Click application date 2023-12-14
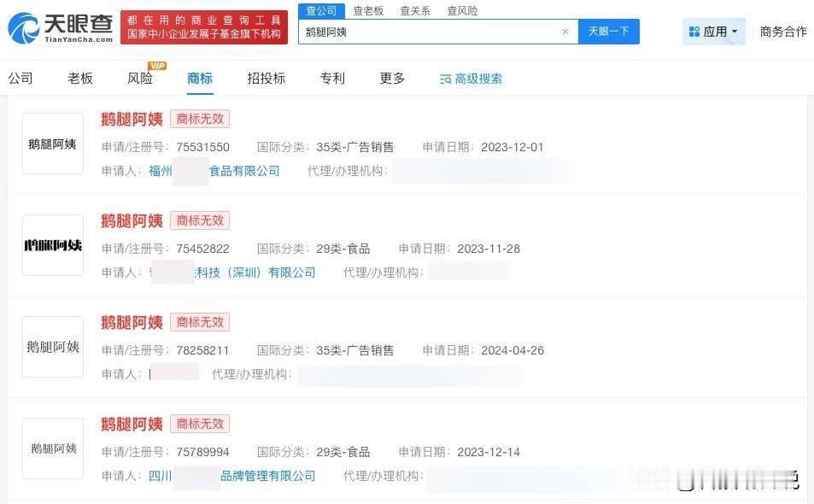The height and width of the screenshot is (504, 814). coord(489,453)
